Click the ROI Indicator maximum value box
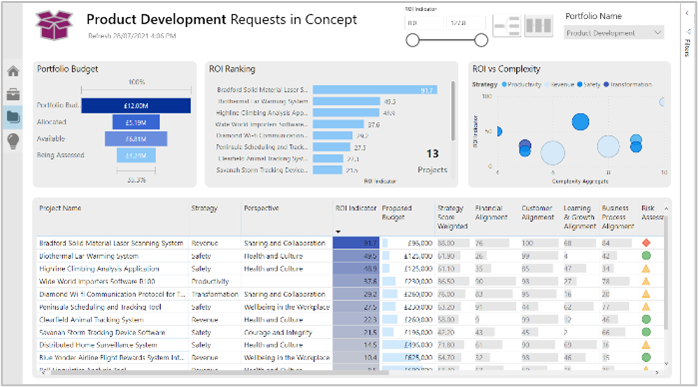The height and width of the screenshot is (387, 698). point(466,23)
